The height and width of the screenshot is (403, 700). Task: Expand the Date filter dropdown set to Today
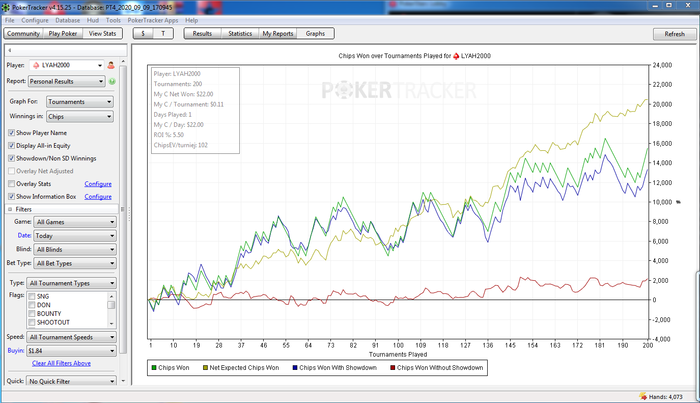tap(75, 234)
